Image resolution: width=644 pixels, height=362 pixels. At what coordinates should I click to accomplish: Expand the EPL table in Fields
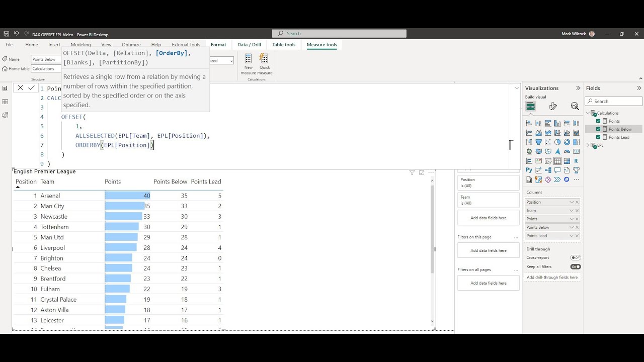pos(588,145)
